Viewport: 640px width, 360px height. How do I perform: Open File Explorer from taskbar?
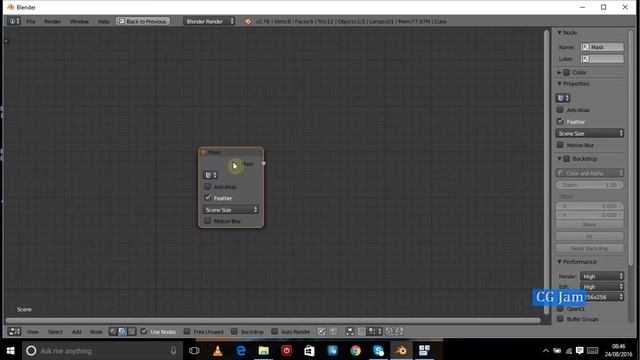click(264, 351)
